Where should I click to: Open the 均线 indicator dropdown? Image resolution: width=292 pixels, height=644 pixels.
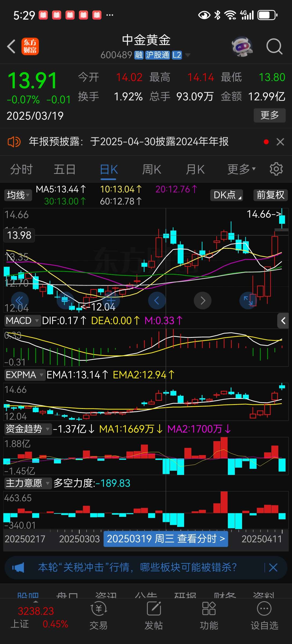tap(18, 195)
